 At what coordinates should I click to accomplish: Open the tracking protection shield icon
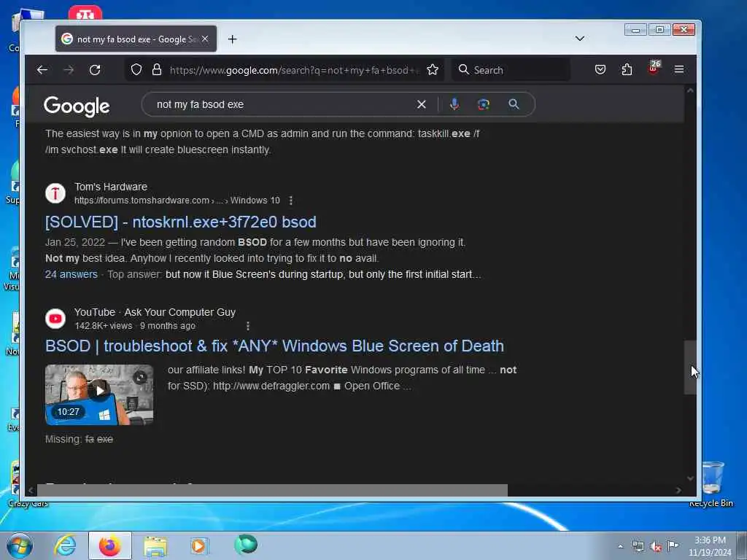(x=136, y=70)
